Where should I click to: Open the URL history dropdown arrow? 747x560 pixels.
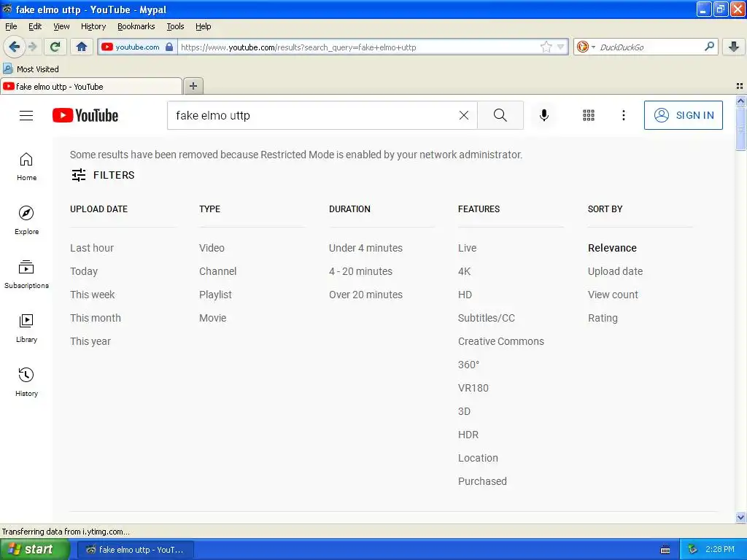(x=561, y=47)
